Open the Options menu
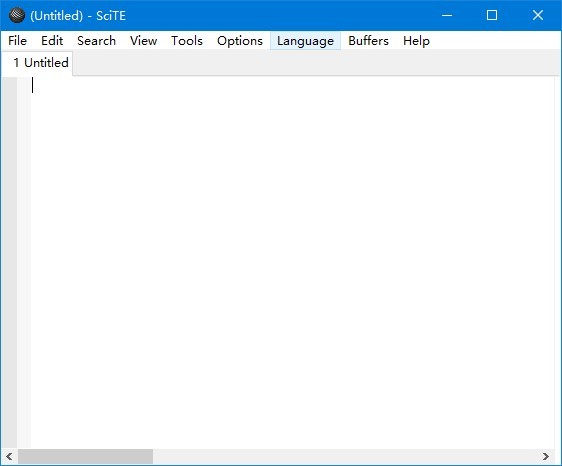Viewport: 562px width, 466px height. click(x=240, y=41)
